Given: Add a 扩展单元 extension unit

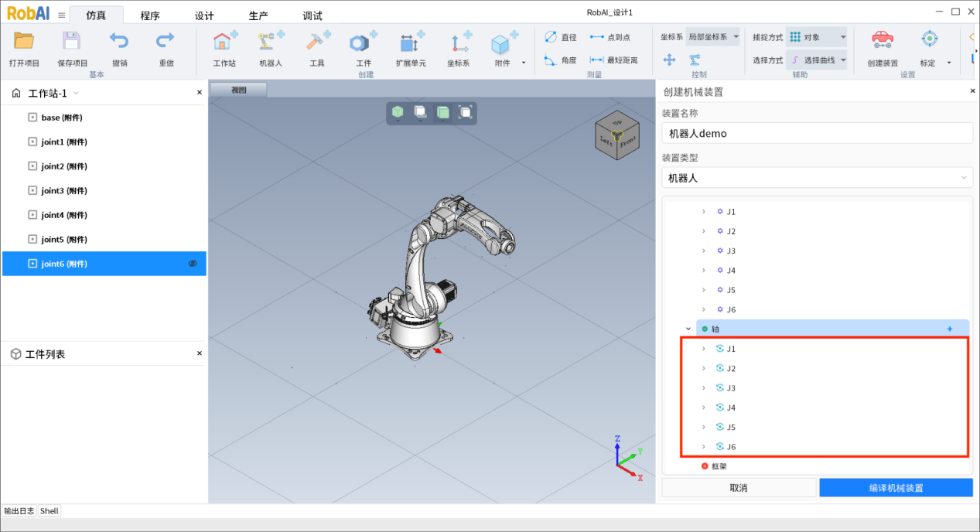Looking at the screenshot, I should click(x=411, y=41).
